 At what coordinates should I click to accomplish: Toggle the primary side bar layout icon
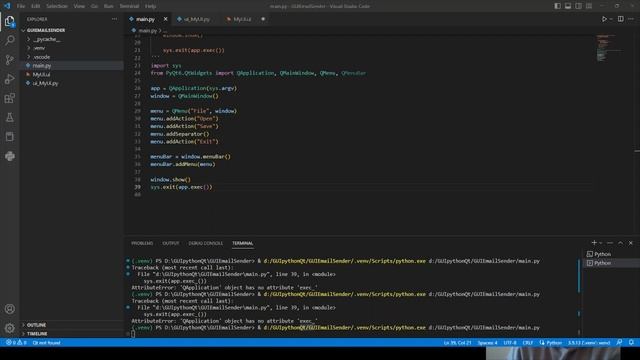click(x=558, y=6)
